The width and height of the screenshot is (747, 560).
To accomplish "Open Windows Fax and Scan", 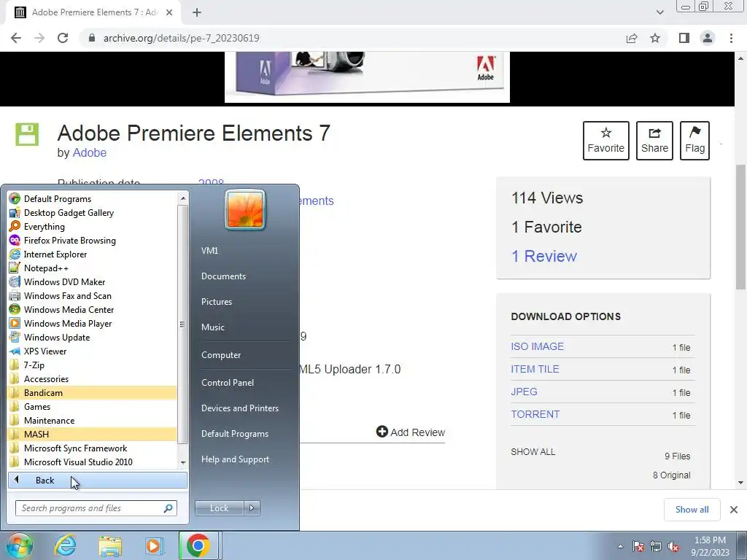I will coord(93,295).
